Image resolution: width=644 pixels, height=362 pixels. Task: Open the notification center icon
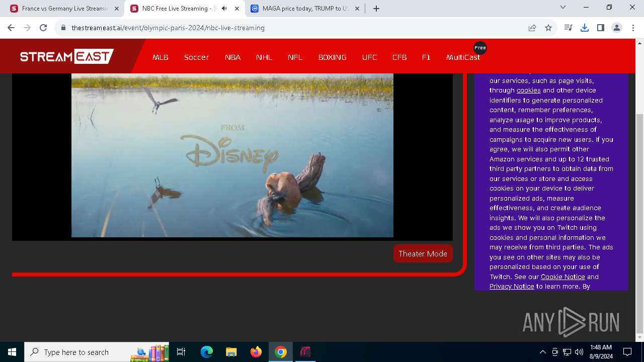(x=627, y=352)
